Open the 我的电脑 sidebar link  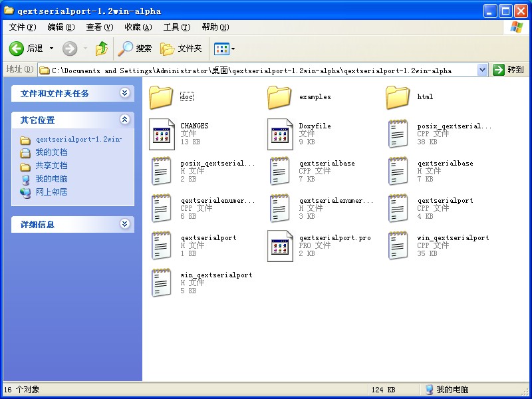pyautogui.click(x=52, y=179)
